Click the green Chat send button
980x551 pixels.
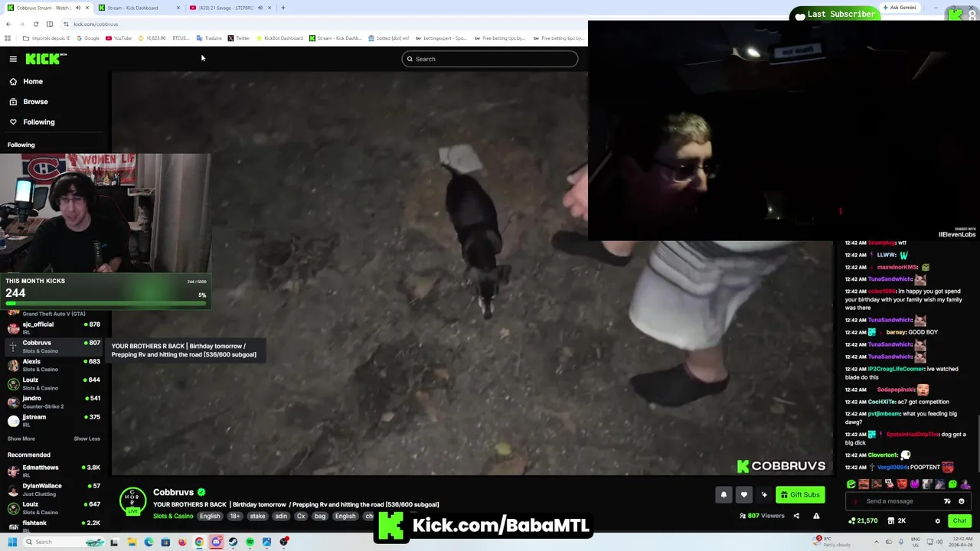click(x=959, y=521)
